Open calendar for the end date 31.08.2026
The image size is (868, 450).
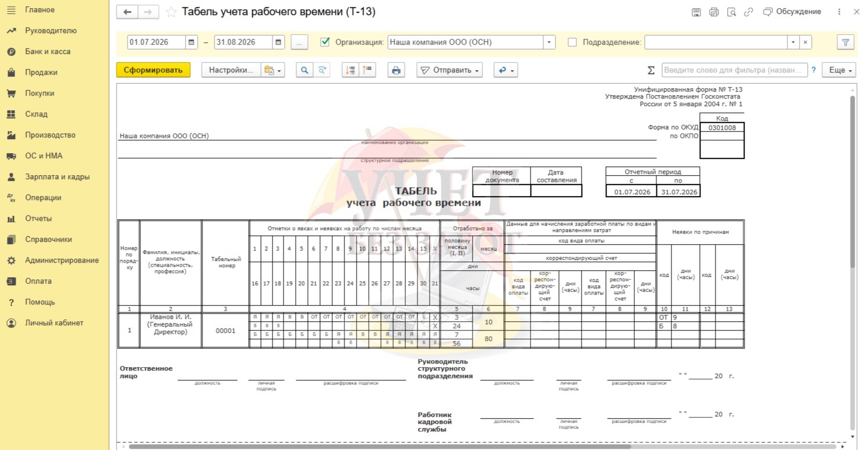pyautogui.click(x=279, y=42)
